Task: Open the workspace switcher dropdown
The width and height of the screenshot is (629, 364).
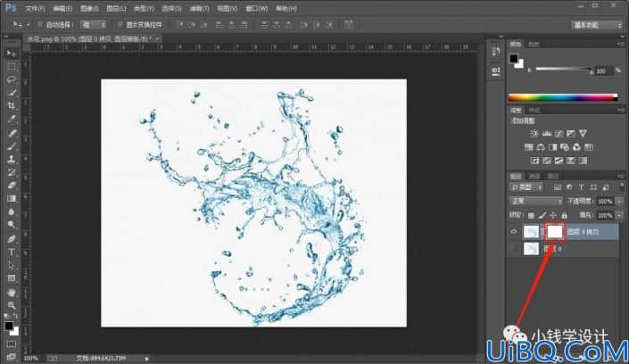Action: 597,25
